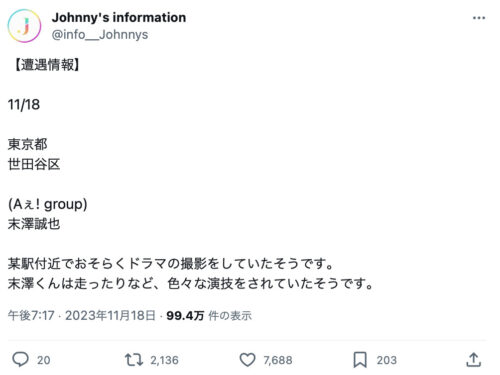Image resolution: width=500 pixels, height=375 pixels.
Task: Bookmark the tweet with the bookmark icon
Action: [x=360, y=360]
